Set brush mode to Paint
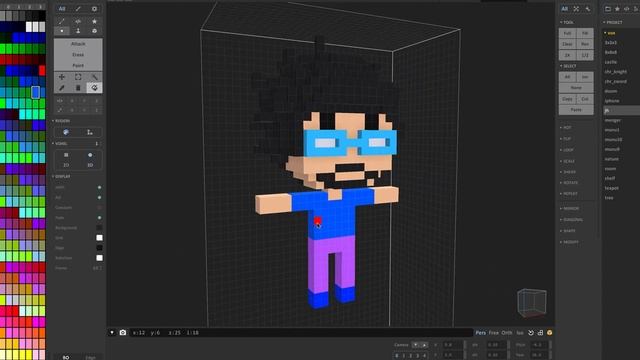The height and width of the screenshot is (360, 640). pyautogui.click(x=78, y=66)
